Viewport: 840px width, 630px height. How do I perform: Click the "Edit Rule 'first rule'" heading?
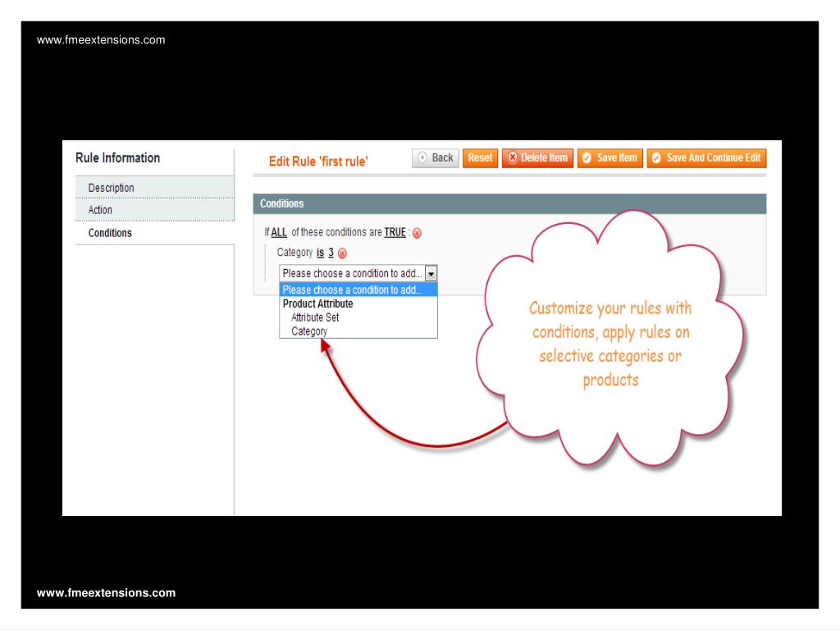(318, 162)
